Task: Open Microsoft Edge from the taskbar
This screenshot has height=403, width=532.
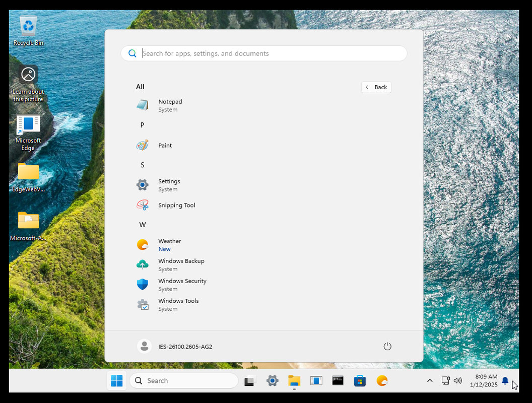Action: coord(316,381)
